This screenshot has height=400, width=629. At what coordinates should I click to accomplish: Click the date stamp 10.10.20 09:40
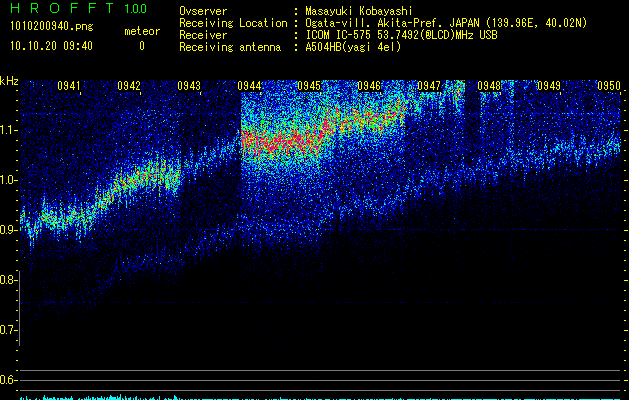tap(51, 46)
